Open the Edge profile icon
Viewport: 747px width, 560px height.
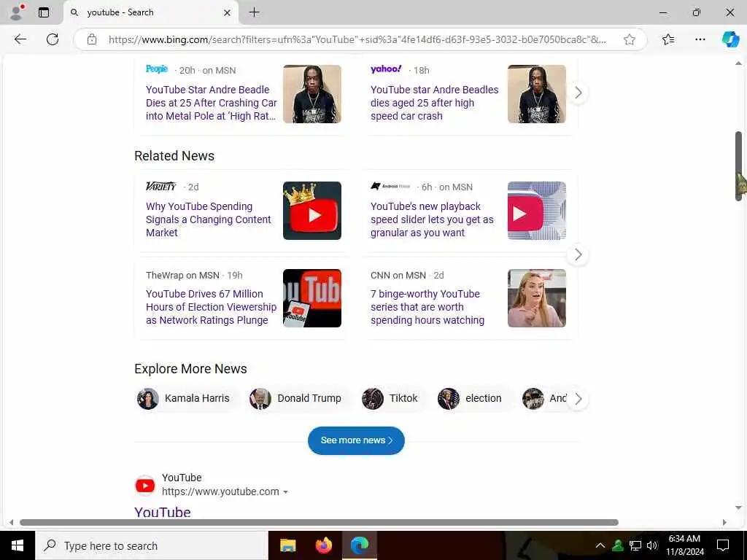pos(17,12)
